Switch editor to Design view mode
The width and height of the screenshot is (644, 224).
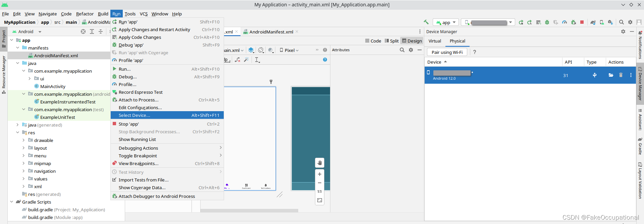click(412, 41)
